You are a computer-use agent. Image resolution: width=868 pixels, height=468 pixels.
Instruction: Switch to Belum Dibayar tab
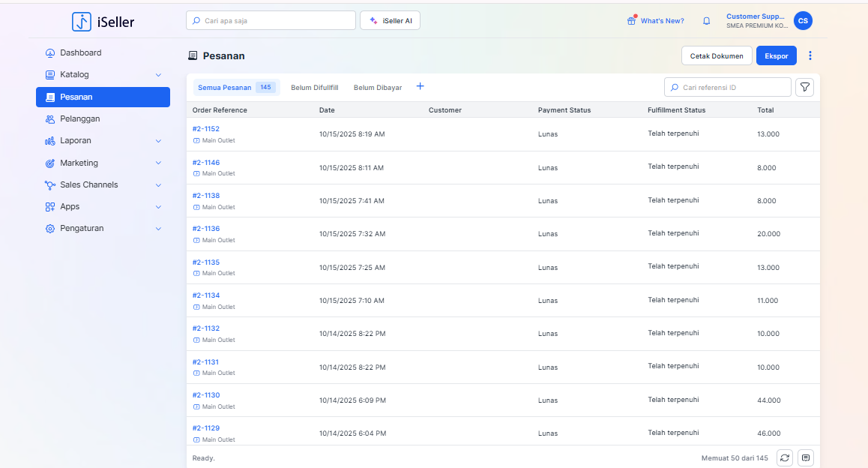378,88
